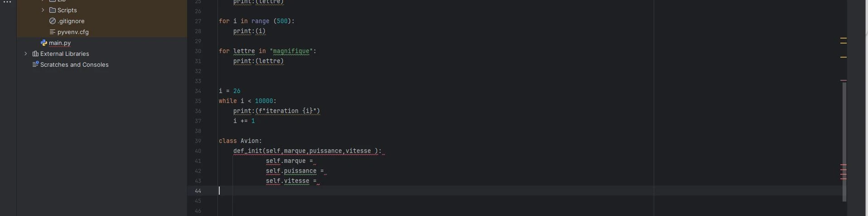This screenshot has width=868, height=216.
Task: Click the Python icon beside main.py
Action: click(x=44, y=43)
